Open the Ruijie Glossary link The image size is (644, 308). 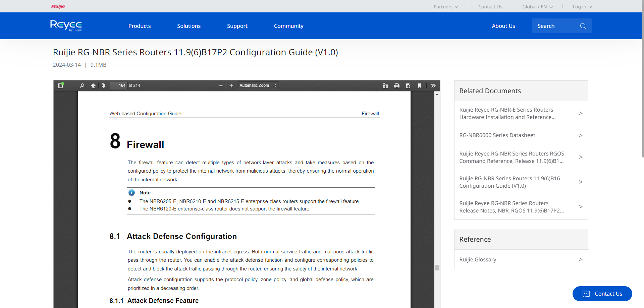478,259
